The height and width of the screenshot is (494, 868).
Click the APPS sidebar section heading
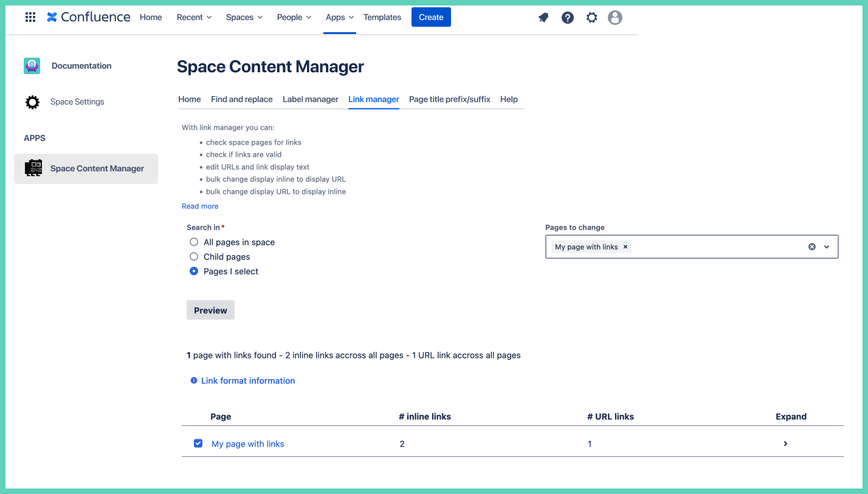click(35, 138)
